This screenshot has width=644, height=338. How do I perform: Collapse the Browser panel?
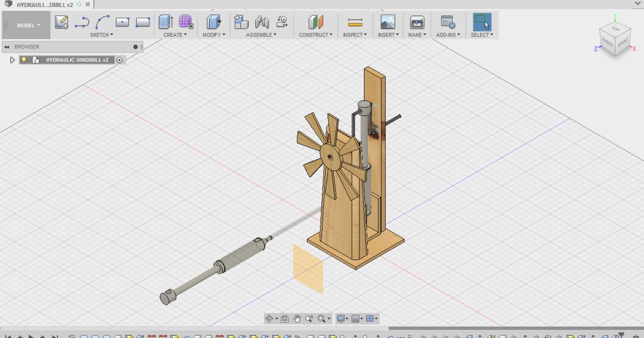pos(6,47)
